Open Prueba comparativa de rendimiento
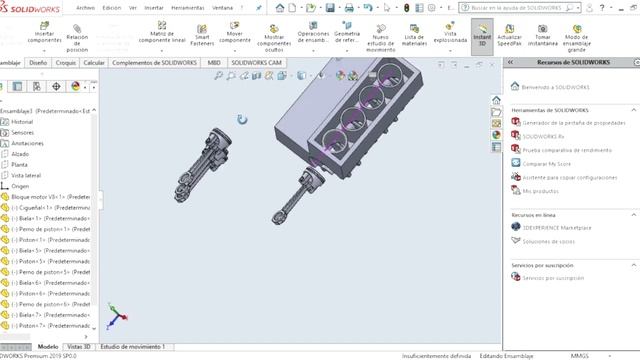The image size is (640, 360). [x=567, y=150]
